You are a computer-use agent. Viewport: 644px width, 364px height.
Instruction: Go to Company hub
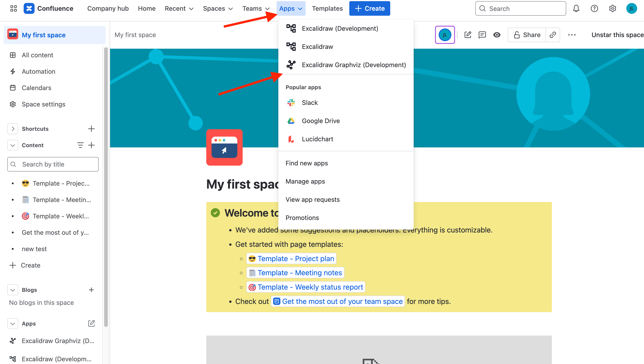point(108,8)
